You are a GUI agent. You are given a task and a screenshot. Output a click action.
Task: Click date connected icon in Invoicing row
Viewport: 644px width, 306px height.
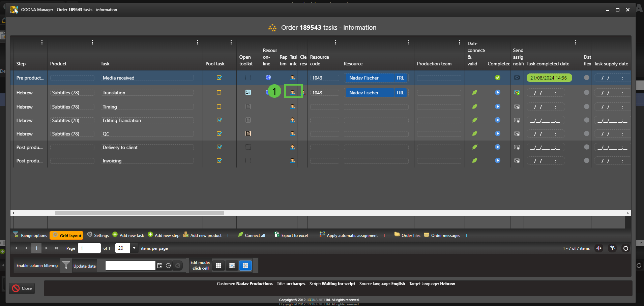click(x=475, y=161)
